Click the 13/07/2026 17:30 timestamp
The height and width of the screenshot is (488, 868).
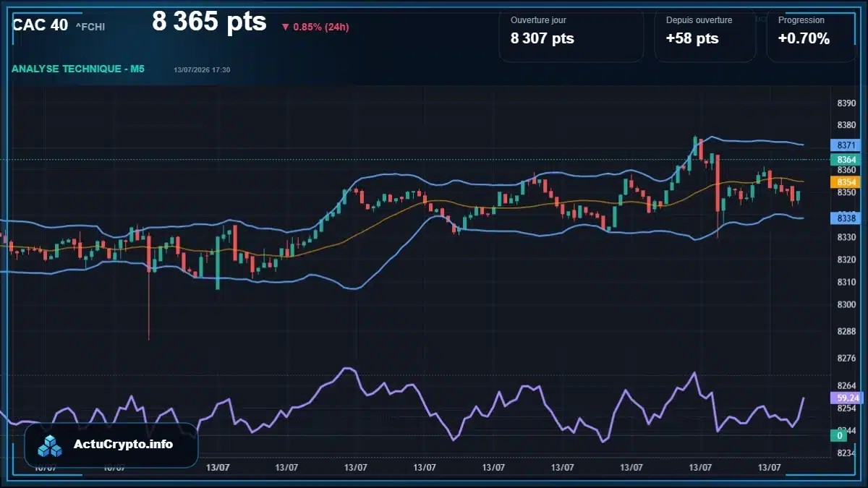pos(202,69)
